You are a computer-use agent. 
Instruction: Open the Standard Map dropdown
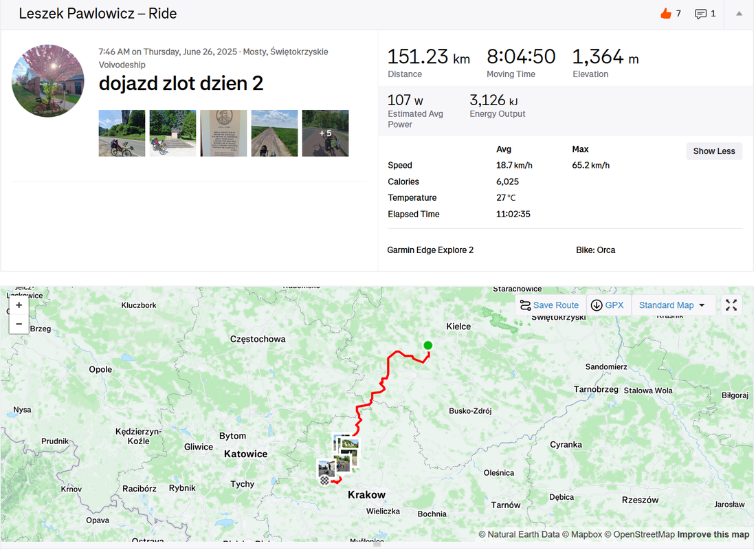672,305
